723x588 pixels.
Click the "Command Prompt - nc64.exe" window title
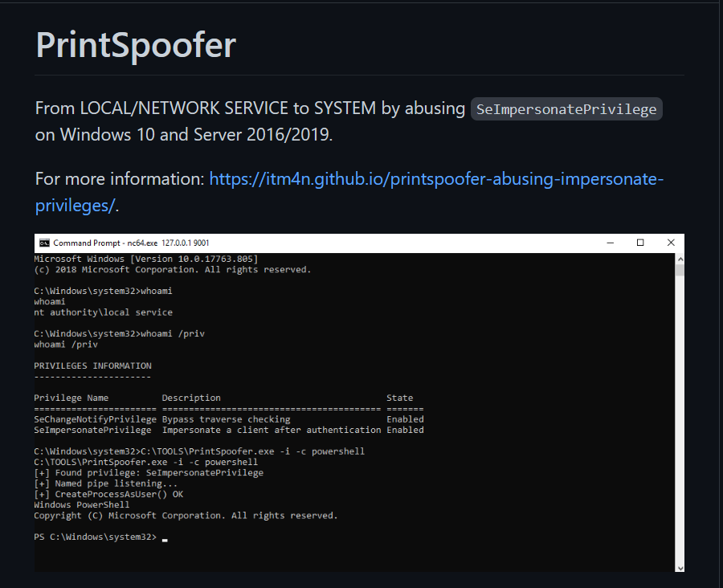[x=131, y=243]
